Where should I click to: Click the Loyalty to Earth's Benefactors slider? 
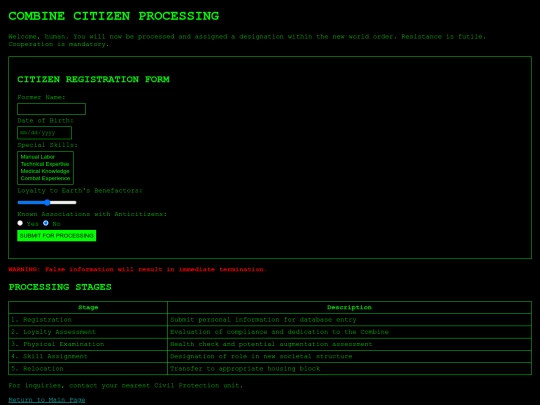(47, 202)
